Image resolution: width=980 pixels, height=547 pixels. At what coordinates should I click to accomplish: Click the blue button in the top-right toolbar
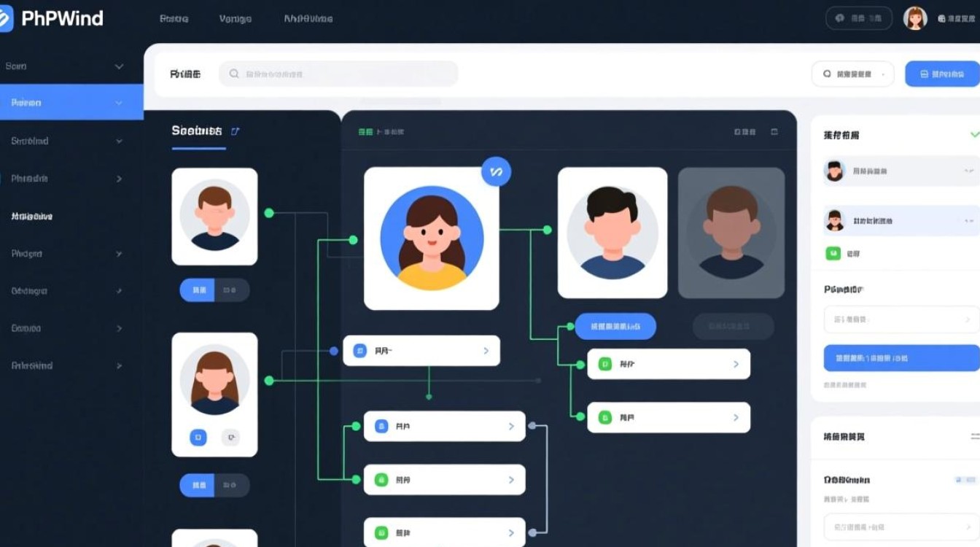[x=941, y=74]
